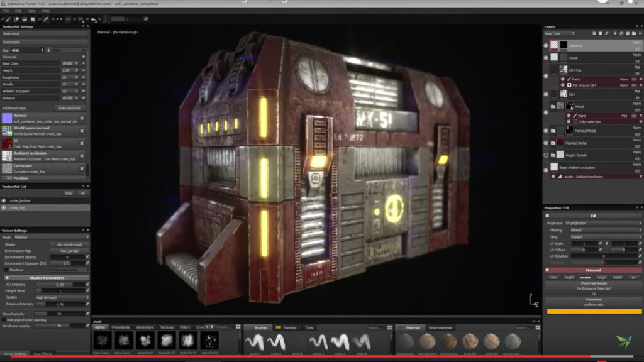Viewport: 644px width, 362px height.
Task: Select the Material Picker eyedropper tool
Action: pos(46,19)
